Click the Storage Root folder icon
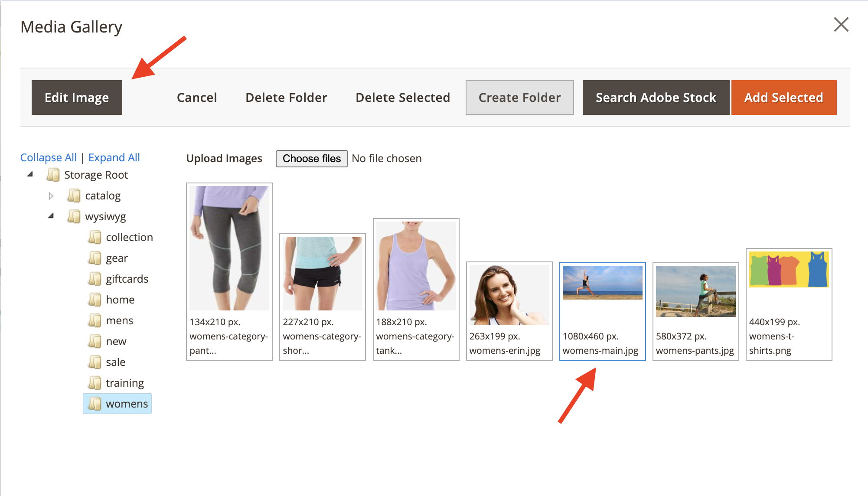 coord(53,175)
